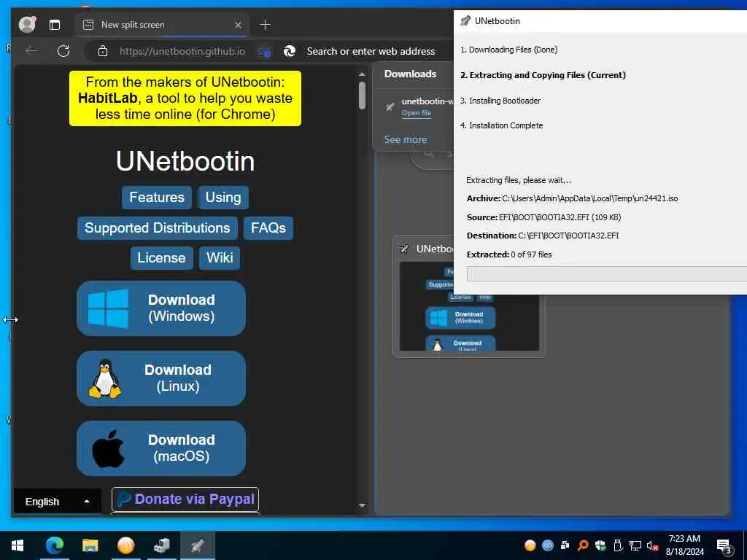The image size is (747, 560).
Task: Open clock showing 7:23 AM
Action: click(684, 545)
